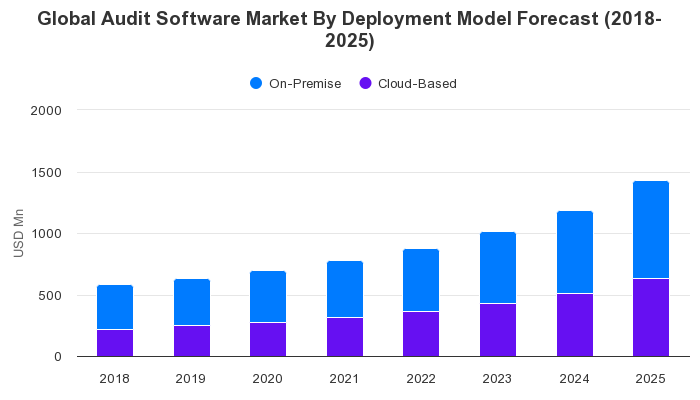Select the 2020 Cloud-Based bar segment
This screenshot has height=400, width=700.
[x=268, y=340]
